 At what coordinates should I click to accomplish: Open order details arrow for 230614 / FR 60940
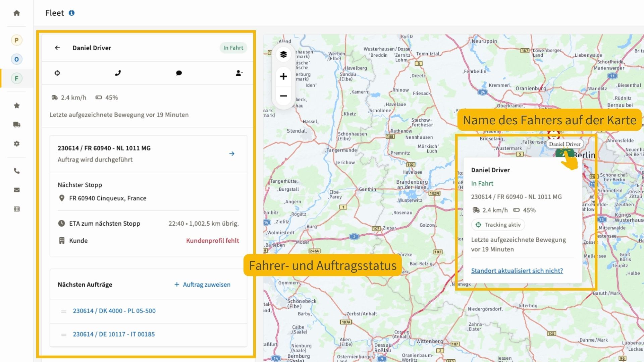(232, 154)
